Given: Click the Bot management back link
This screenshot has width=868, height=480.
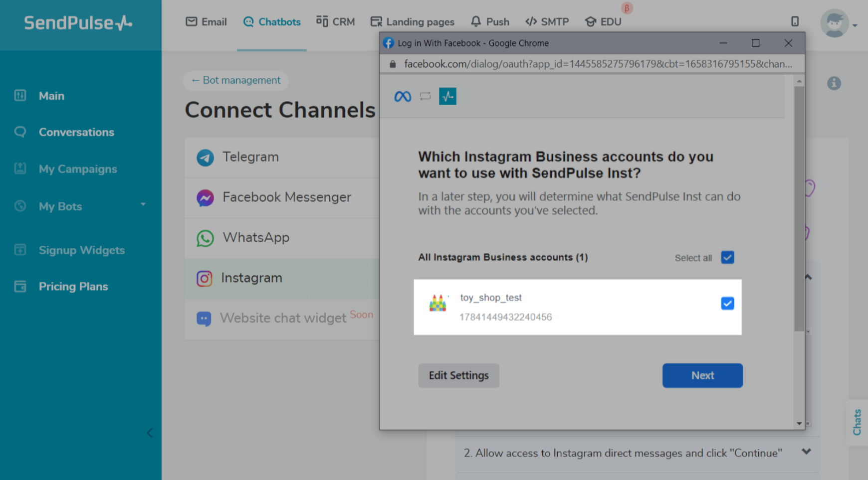Looking at the screenshot, I should click(236, 80).
